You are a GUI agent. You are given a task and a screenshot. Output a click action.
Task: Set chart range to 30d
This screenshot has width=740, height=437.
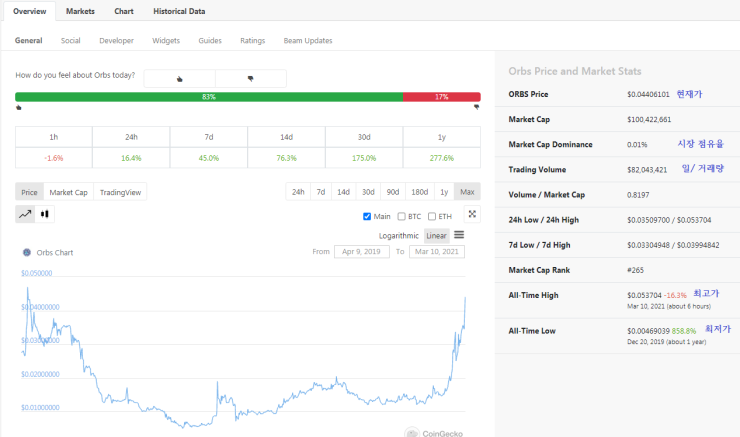(368, 192)
